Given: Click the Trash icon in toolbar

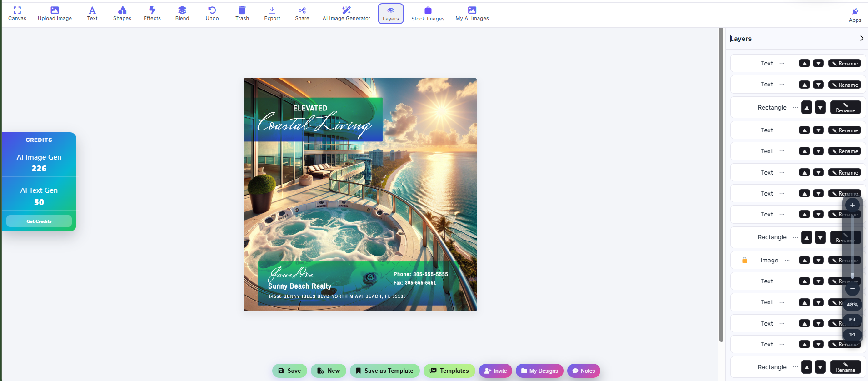Looking at the screenshot, I should coord(242,14).
